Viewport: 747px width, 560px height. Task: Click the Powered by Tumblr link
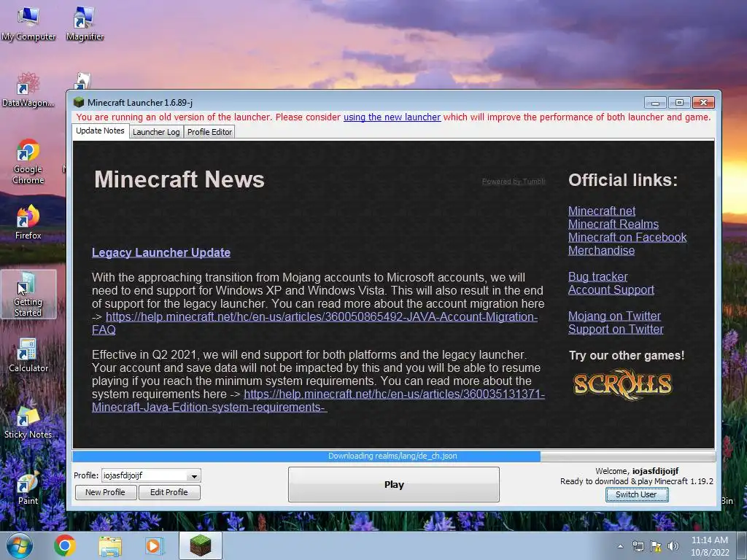pyautogui.click(x=514, y=182)
